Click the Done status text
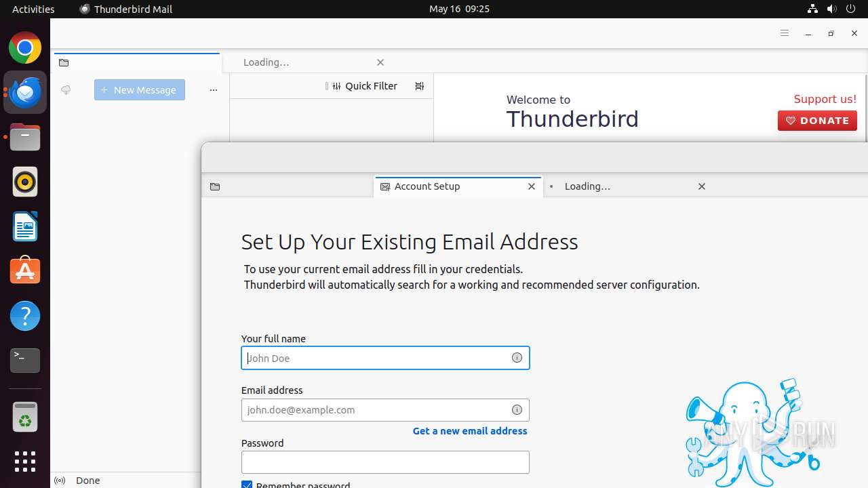 pyautogui.click(x=88, y=481)
